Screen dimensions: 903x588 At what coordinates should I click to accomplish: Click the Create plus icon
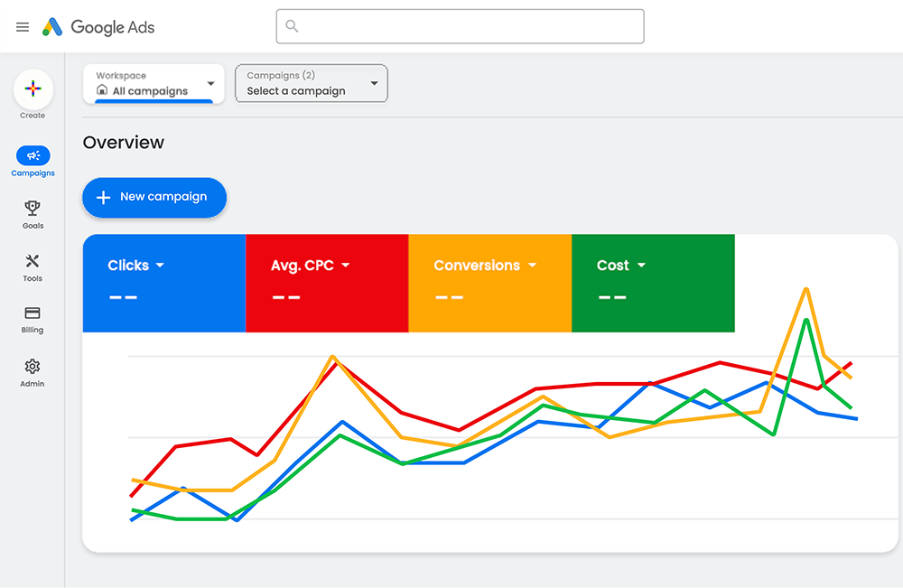pos(33,89)
